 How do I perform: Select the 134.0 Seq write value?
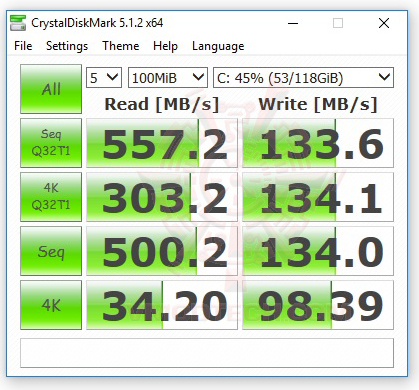(318, 251)
